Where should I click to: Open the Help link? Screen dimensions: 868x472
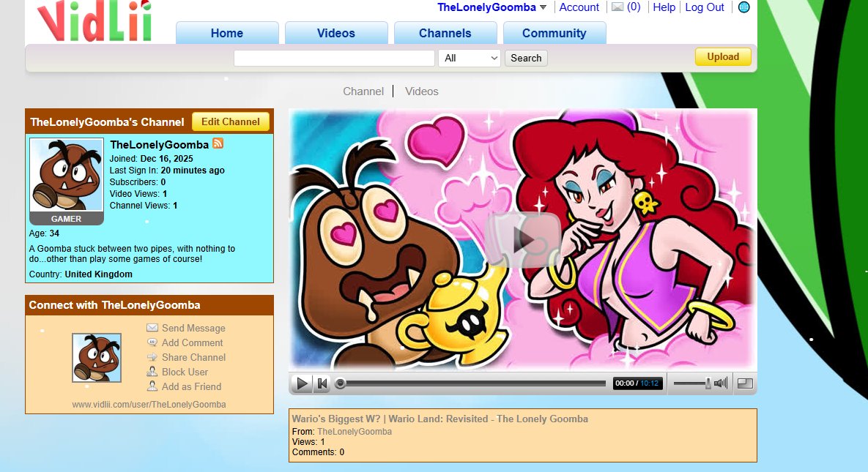pos(664,7)
